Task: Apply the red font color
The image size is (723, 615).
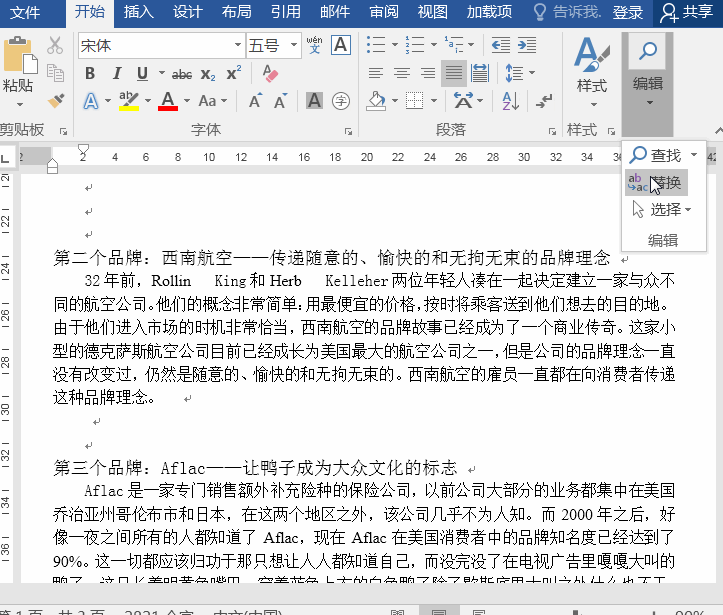Action: [x=168, y=101]
